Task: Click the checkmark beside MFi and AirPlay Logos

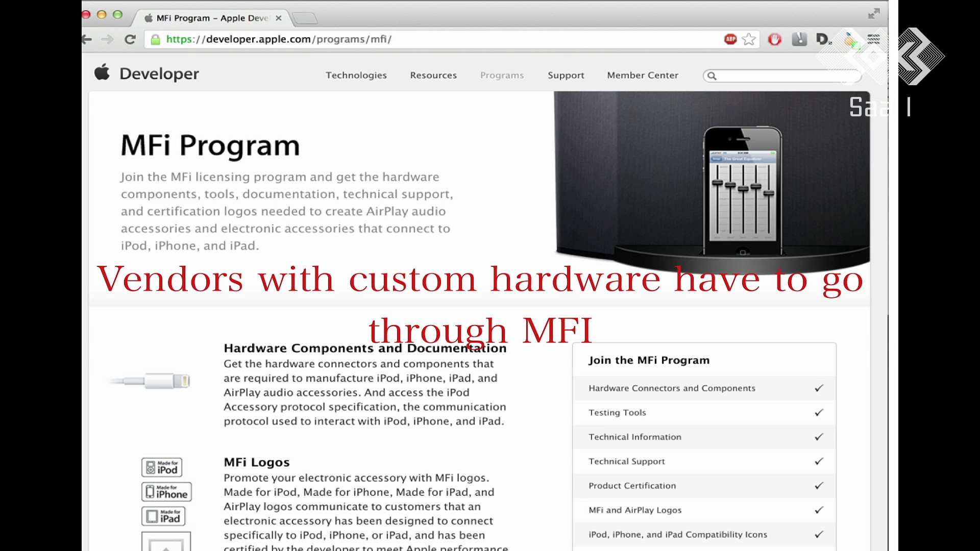Action: 819,510
